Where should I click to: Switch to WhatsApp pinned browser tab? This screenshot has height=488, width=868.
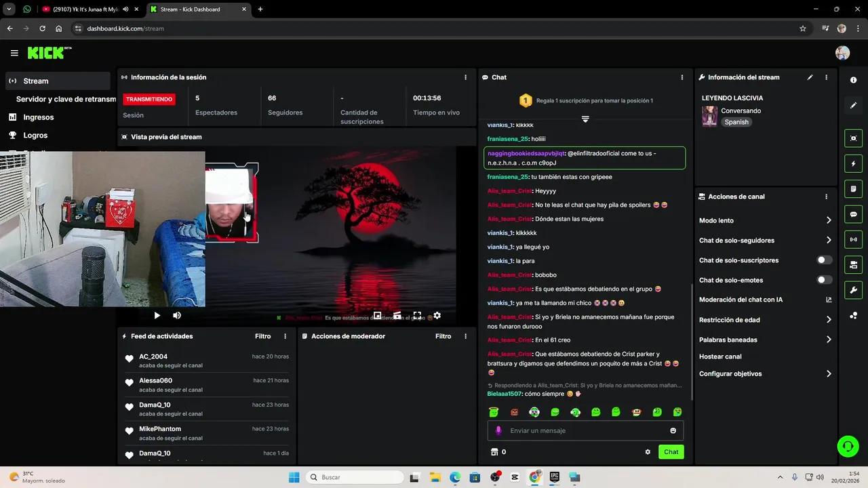click(26, 9)
